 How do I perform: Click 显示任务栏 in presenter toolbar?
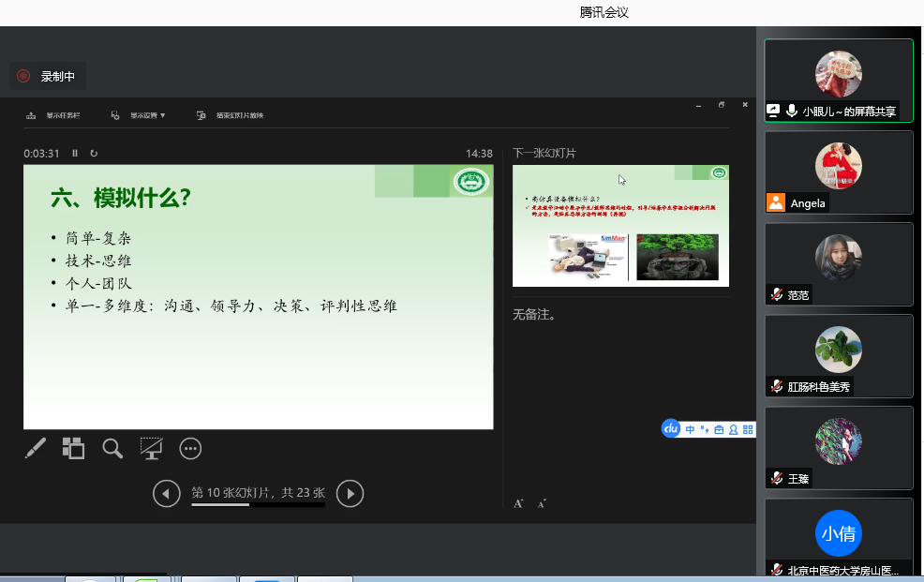(x=55, y=115)
